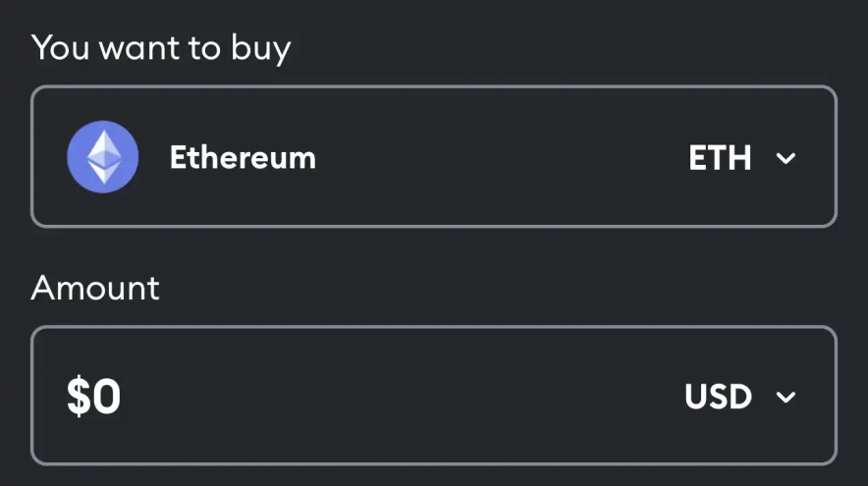Click the Ethereum diamond logo icon

click(x=102, y=157)
